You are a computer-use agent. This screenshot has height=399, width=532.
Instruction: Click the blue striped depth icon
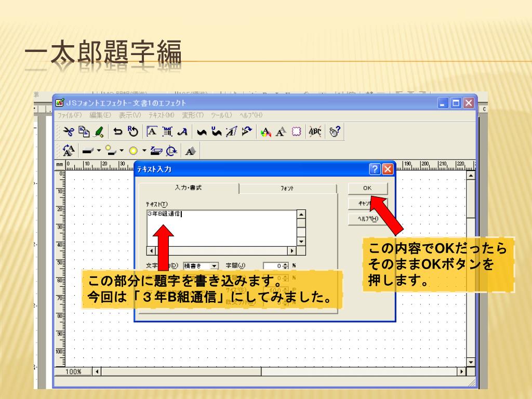click(x=156, y=151)
